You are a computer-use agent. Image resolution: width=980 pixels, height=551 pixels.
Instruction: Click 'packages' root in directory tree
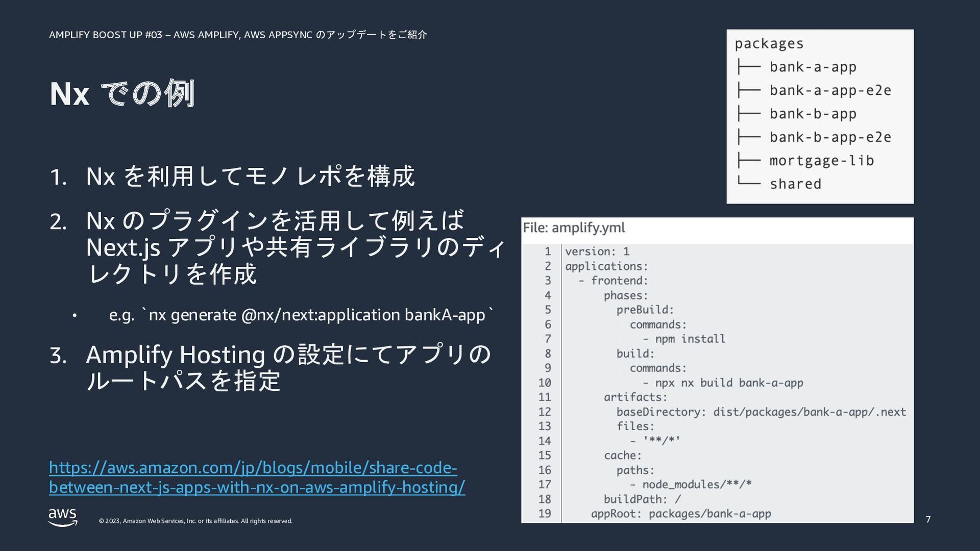click(769, 44)
